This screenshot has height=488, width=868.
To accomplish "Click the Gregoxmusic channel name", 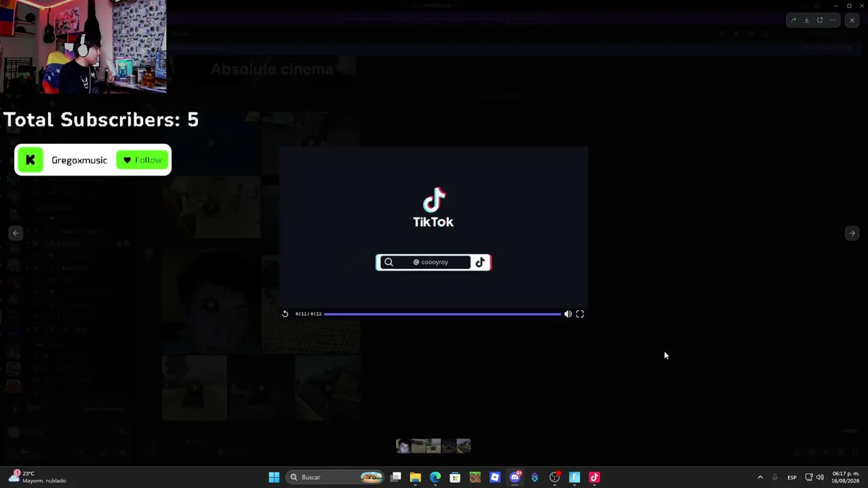I will (79, 160).
